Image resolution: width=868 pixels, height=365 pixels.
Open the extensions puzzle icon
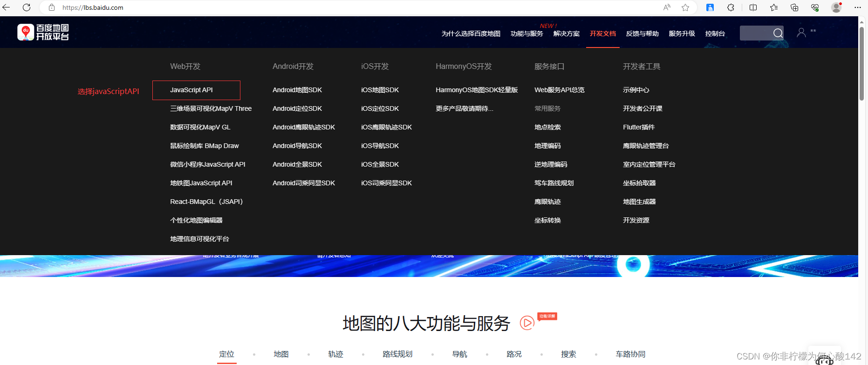coord(731,7)
